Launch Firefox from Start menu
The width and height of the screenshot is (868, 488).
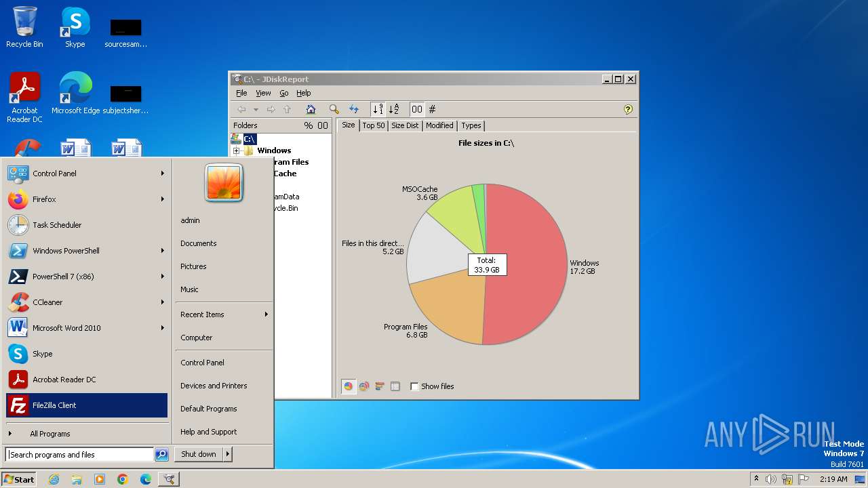pos(86,199)
